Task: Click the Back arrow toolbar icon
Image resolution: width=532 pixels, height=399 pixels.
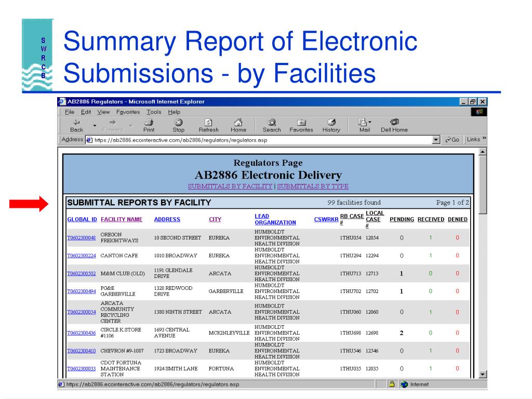Action: (x=77, y=122)
